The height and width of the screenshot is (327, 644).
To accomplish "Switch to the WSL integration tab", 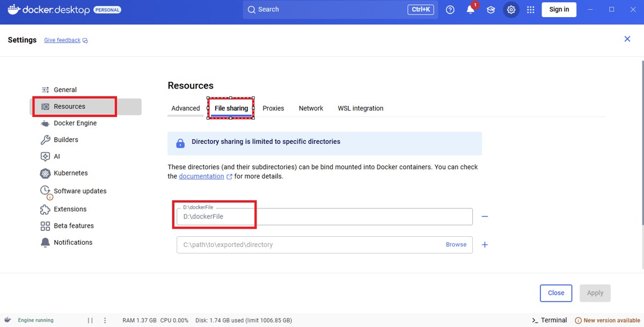I will tap(361, 108).
